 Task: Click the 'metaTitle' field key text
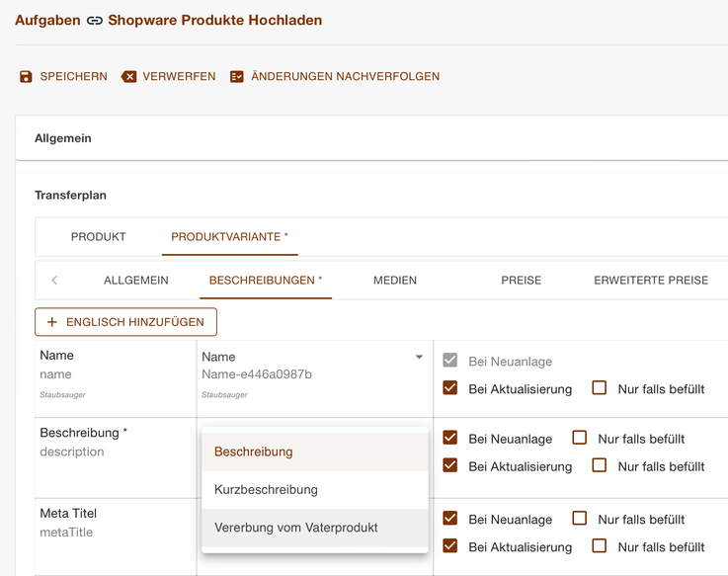[66, 533]
